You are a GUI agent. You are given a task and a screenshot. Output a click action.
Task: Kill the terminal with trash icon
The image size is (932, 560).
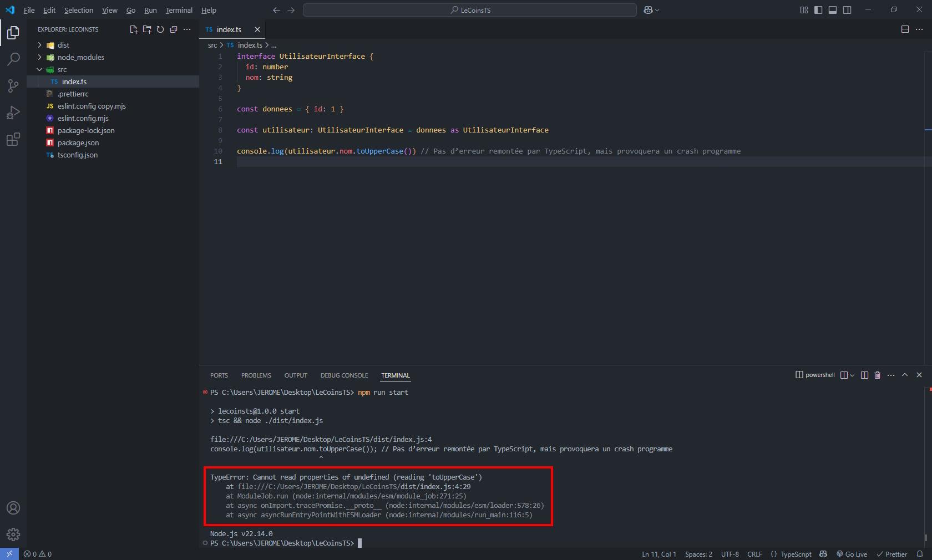(878, 375)
